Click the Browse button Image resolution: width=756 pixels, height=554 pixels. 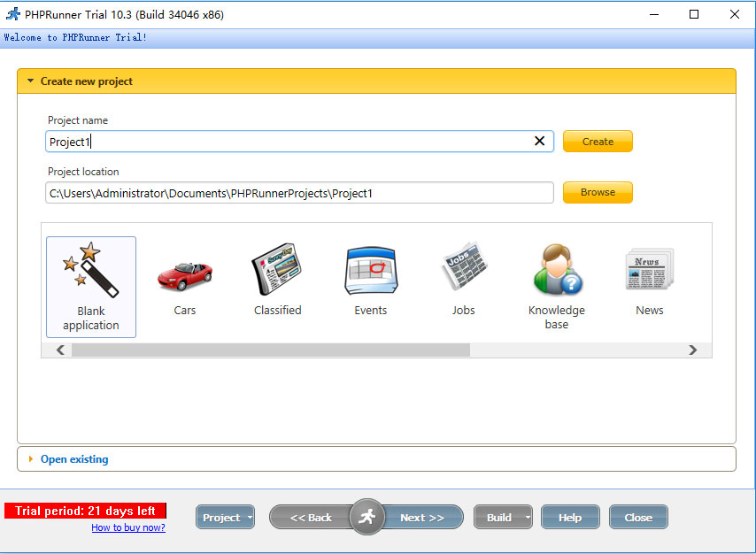(x=598, y=192)
